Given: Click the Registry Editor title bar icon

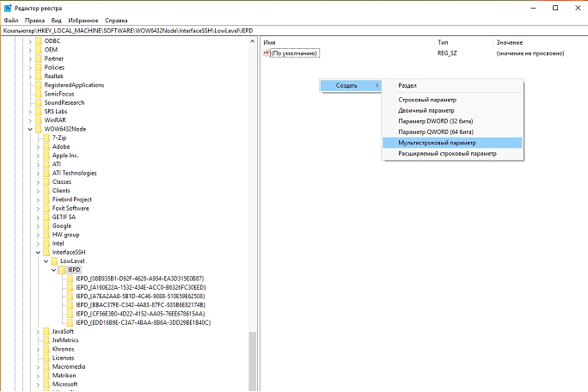Looking at the screenshot, I should click(x=7, y=7).
